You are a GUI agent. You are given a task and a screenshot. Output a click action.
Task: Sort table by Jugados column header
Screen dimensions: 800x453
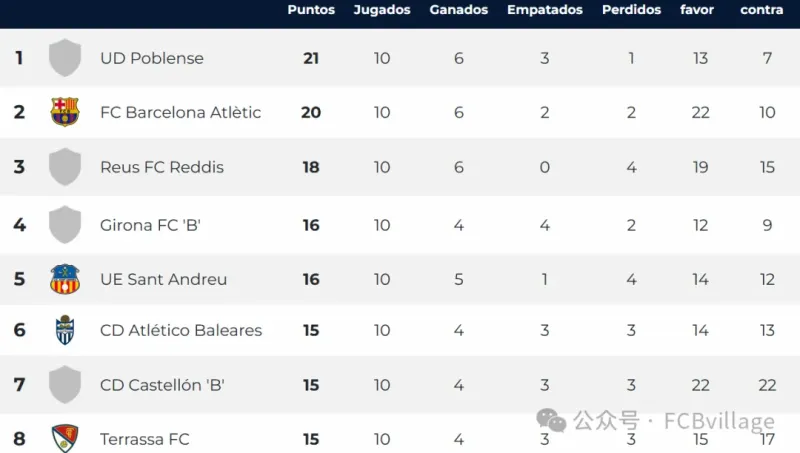point(382,10)
